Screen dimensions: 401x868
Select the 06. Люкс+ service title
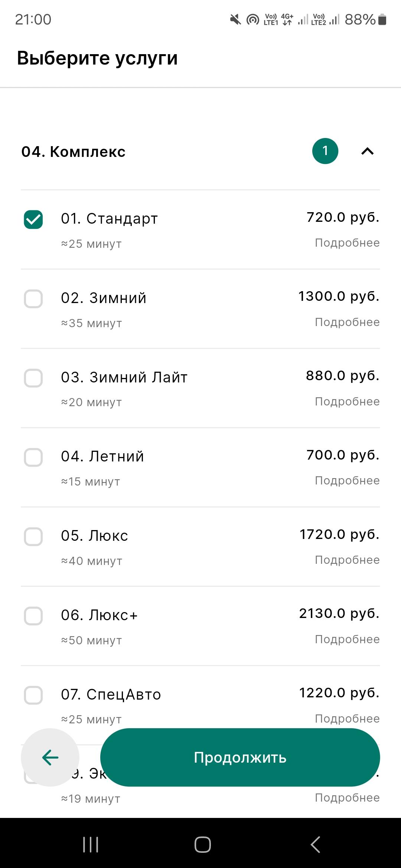[x=99, y=615]
